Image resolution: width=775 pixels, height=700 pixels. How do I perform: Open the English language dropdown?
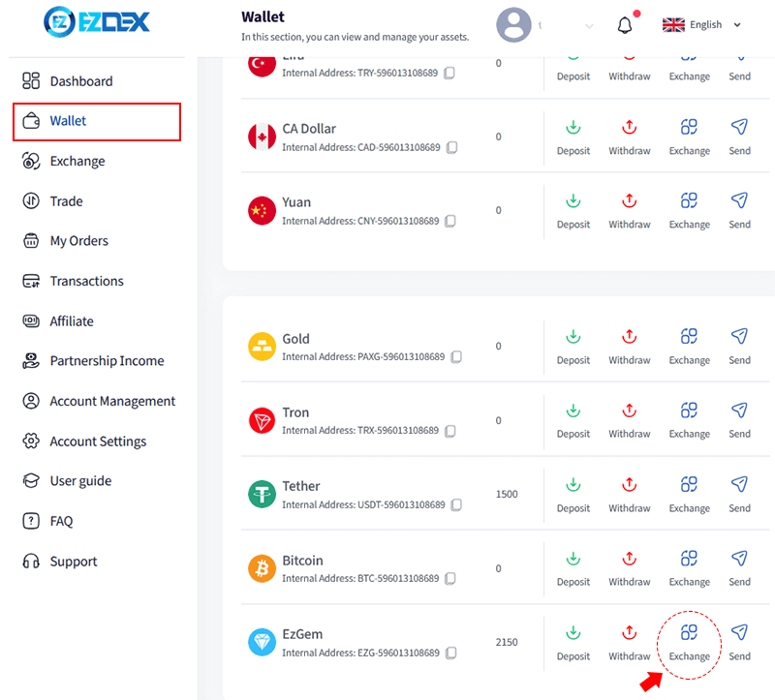tap(703, 25)
